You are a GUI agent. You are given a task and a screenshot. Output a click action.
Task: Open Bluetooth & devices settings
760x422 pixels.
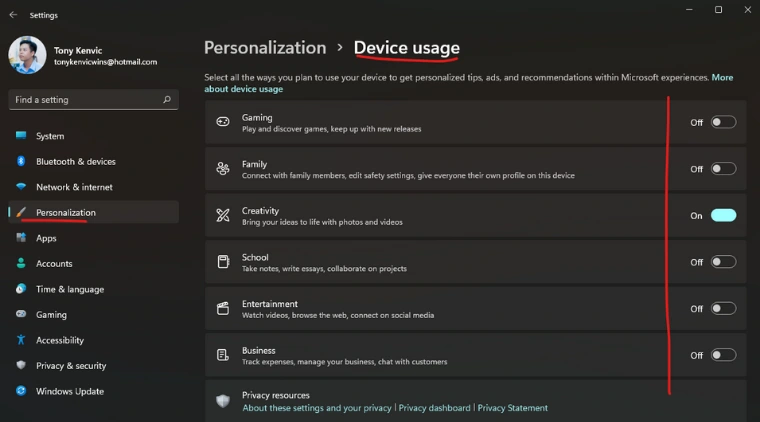[76, 161]
